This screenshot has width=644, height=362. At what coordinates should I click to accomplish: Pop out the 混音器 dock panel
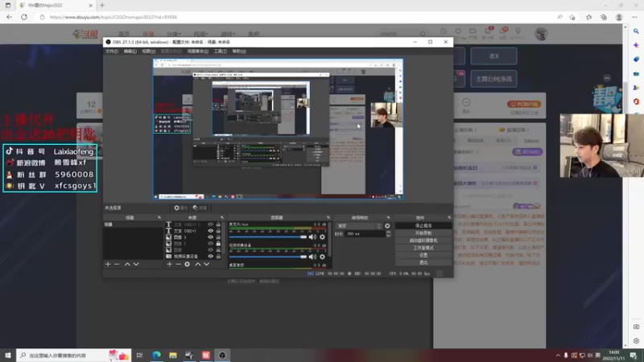[328, 217]
